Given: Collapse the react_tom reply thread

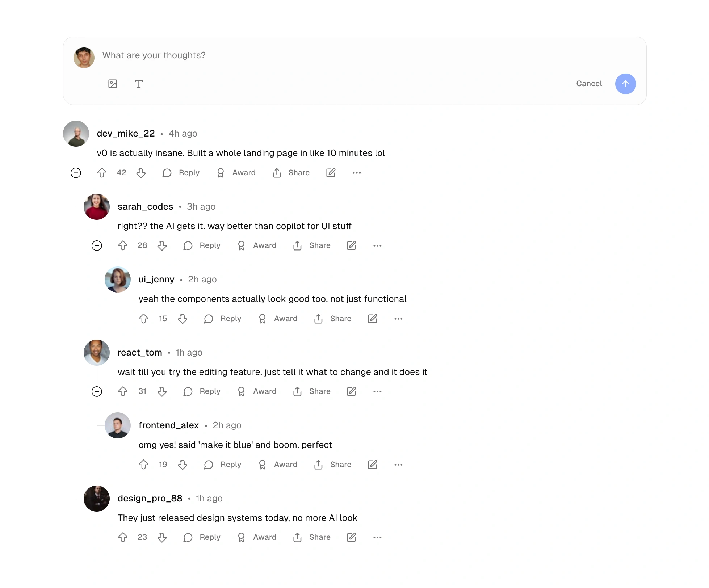Looking at the screenshot, I should tap(97, 391).
